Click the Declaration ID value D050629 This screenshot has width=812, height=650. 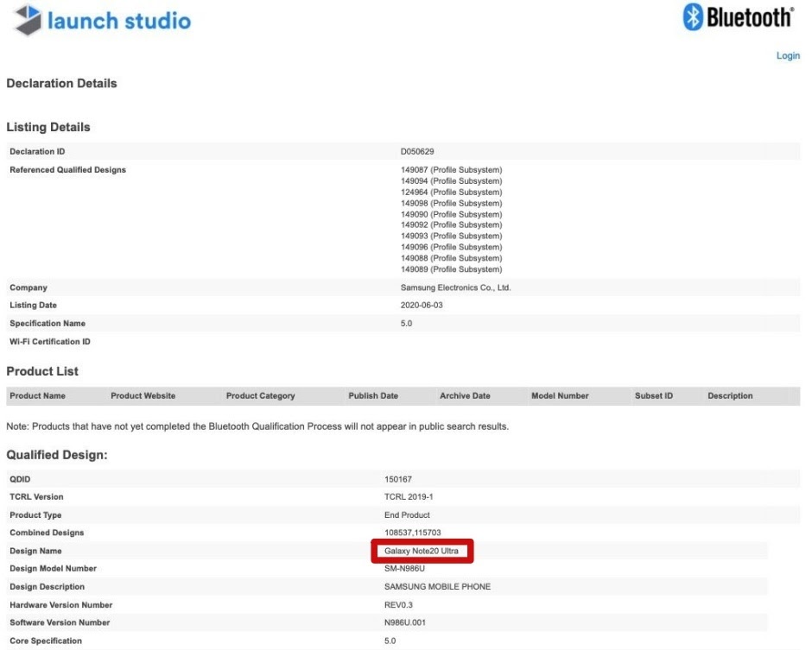[406, 152]
